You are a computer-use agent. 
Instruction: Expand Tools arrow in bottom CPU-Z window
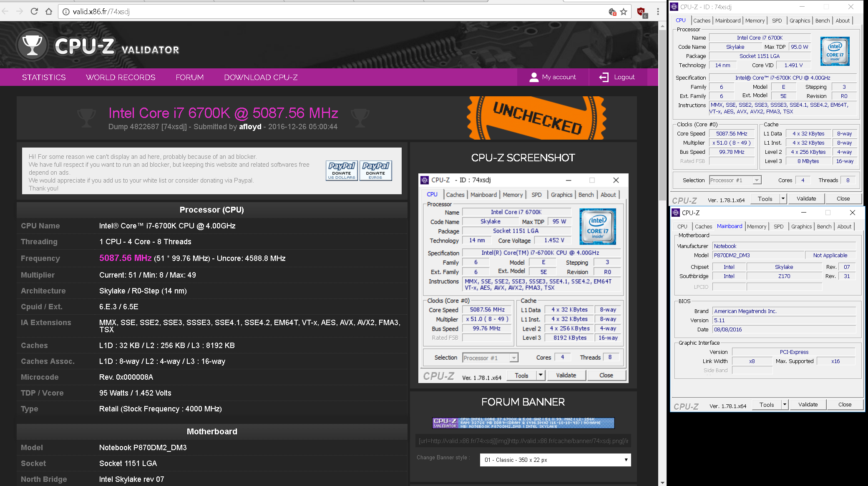(785, 404)
